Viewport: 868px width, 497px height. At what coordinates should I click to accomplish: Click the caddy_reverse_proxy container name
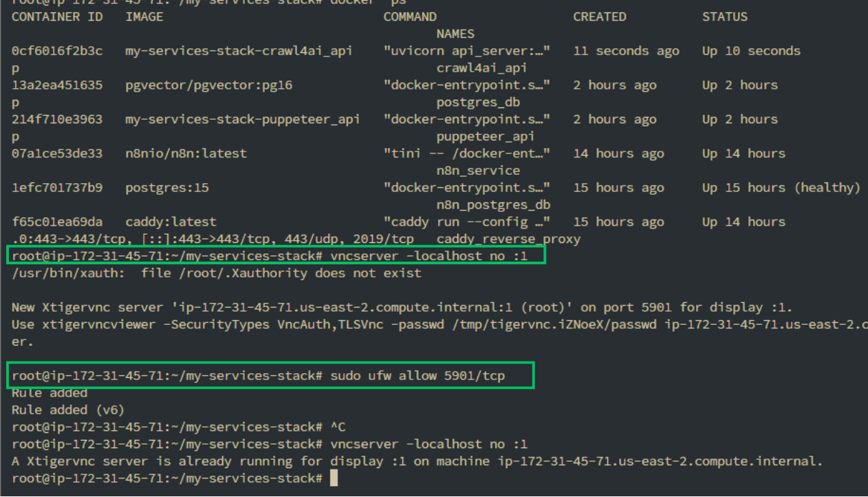point(508,239)
